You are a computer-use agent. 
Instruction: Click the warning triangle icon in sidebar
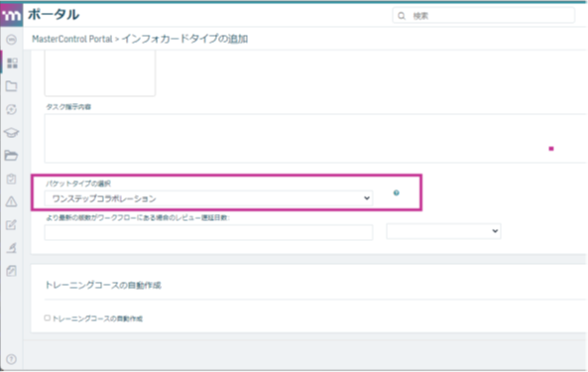(x=11, y=201)
